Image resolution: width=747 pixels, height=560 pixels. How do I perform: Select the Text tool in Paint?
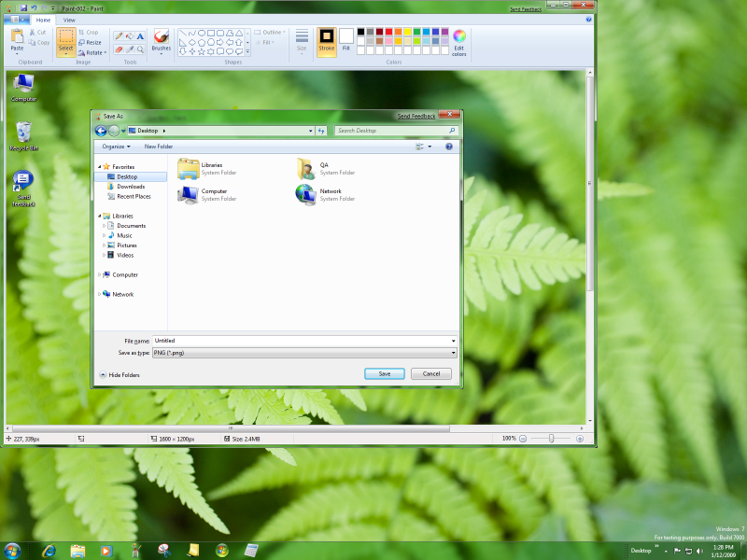pos(140,36)
